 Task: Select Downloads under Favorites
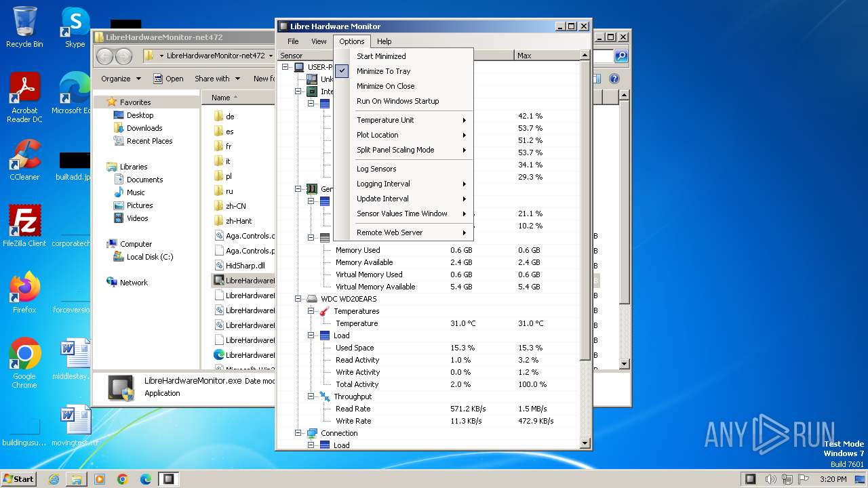pos(144,128)
